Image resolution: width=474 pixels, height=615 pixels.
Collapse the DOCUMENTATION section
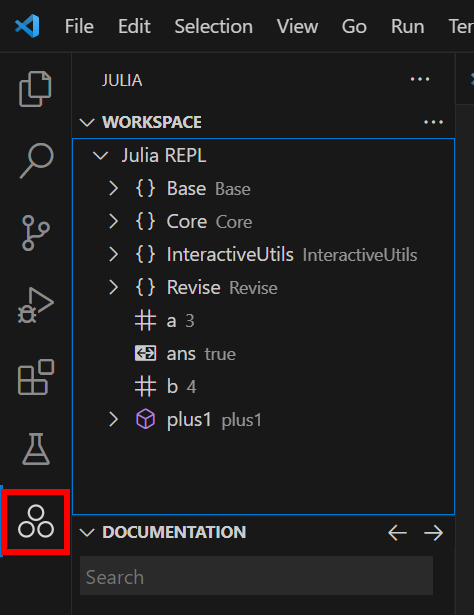87,533
